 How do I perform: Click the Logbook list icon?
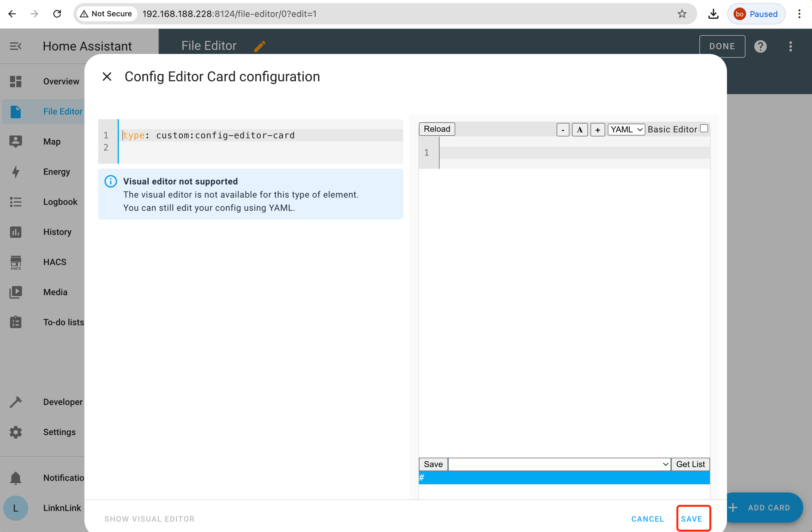point(16,202)
